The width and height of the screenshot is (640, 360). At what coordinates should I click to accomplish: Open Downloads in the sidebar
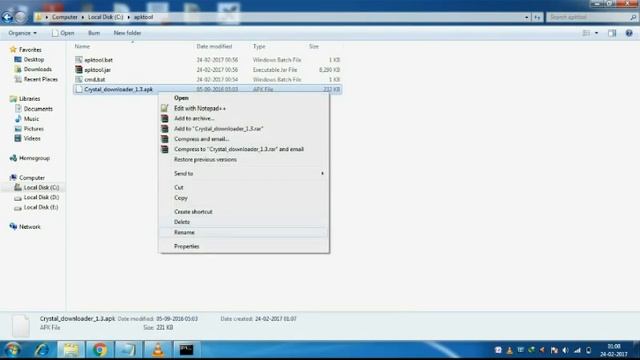pyautogui.click(x=38, y=69)
